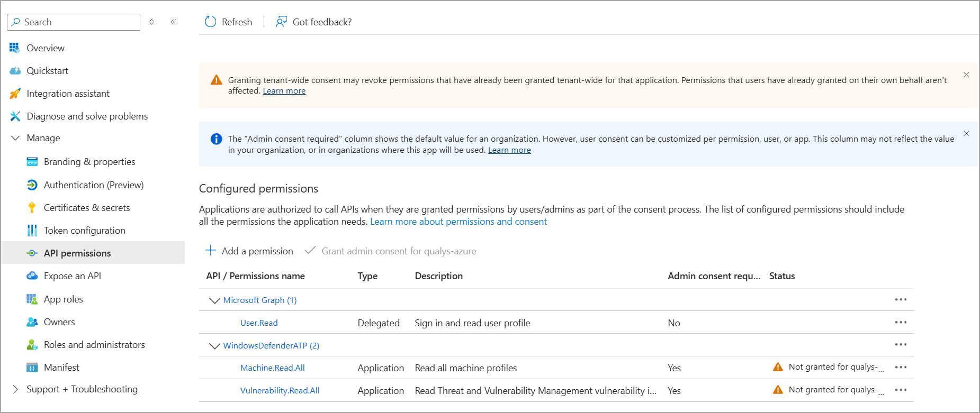The height and width of the screenshot is (413, 980).
Task: Click the plus icon for Add a permission
Action: pyautogui.click(x=210, y=251)
